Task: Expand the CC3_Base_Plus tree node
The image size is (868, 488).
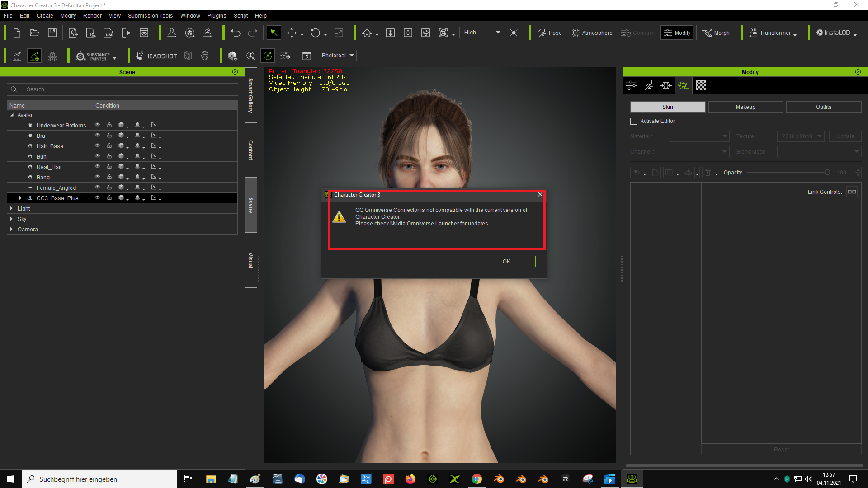Action: (x=20, y=198)
